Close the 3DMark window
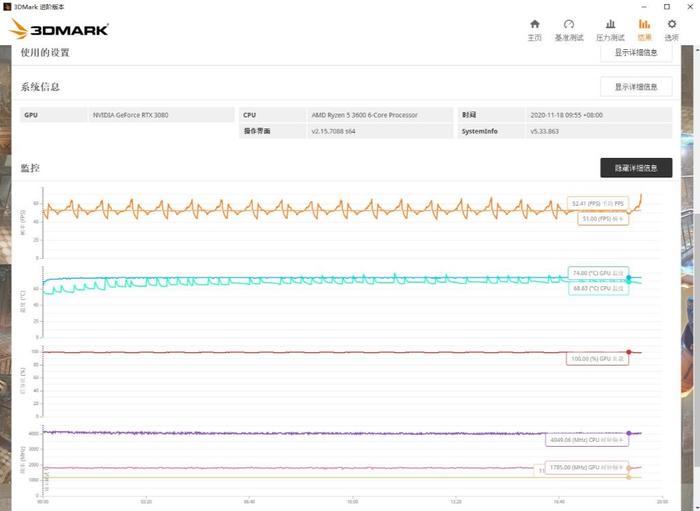The height and width of the screenshot is (511, 700). 689,7
